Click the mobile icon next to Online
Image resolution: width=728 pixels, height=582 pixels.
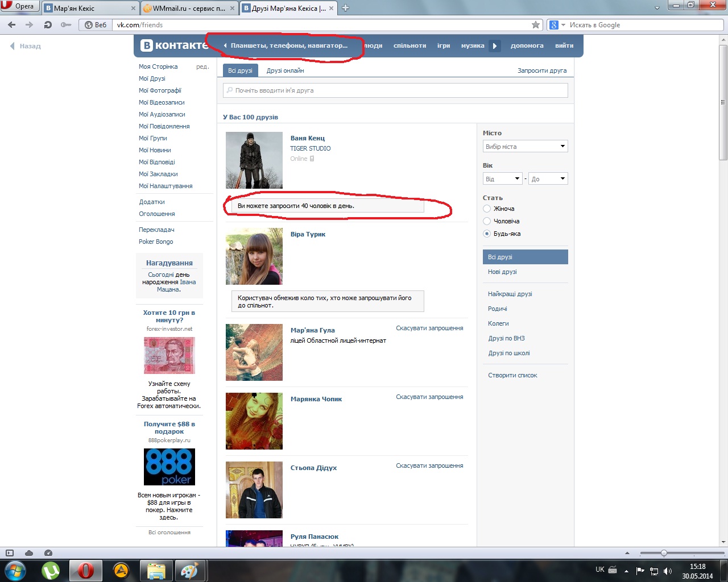point(312,159)
